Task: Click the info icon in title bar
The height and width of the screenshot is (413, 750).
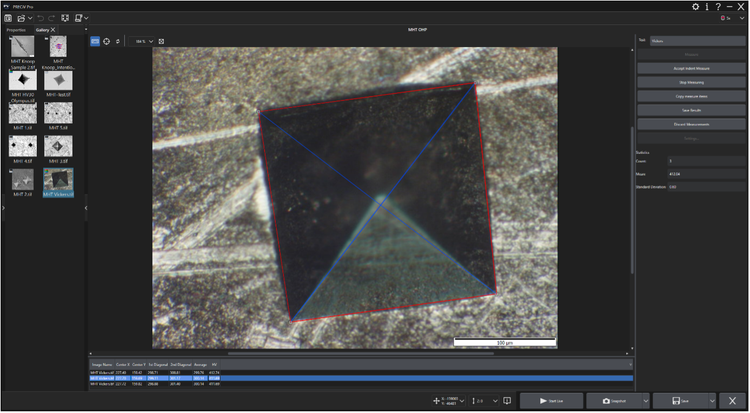Action: coord(707,6)
